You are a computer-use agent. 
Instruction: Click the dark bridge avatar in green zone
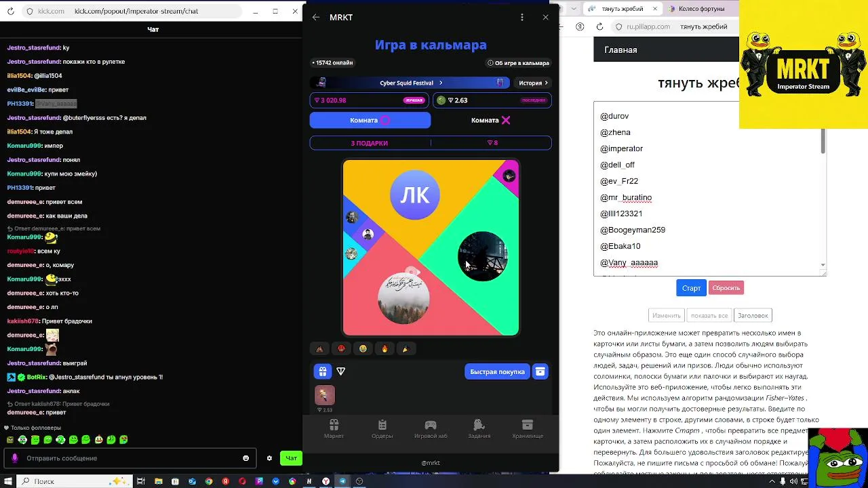[x=482, y=256]
